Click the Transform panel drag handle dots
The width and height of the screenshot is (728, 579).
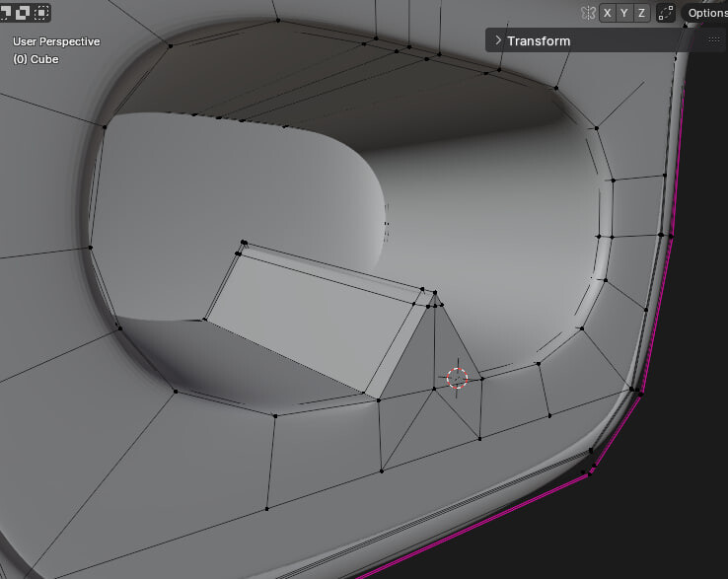713,40
